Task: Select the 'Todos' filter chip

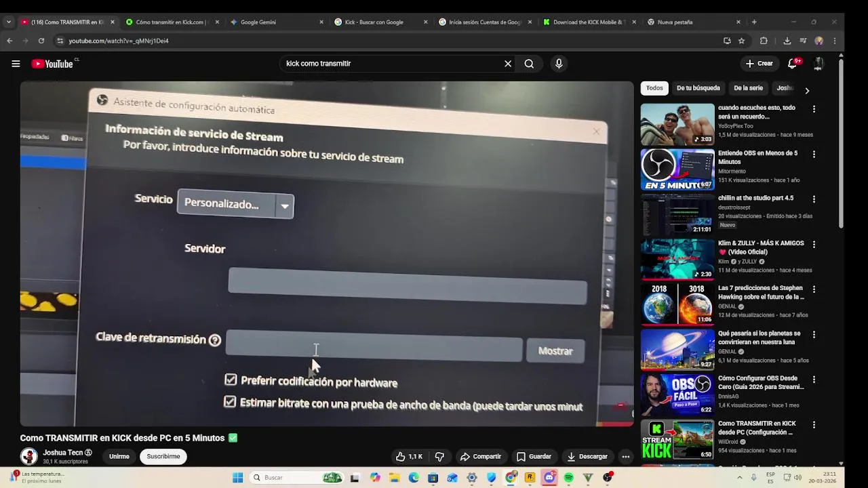Action: [654, 88]
